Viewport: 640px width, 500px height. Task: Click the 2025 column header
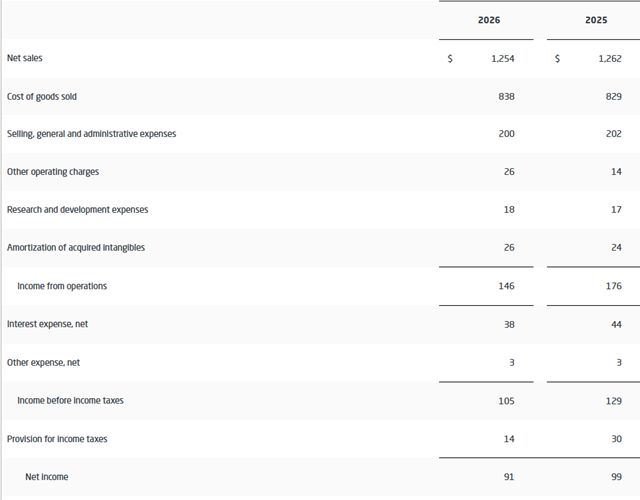pyautogui.click(x=596, y=20)
